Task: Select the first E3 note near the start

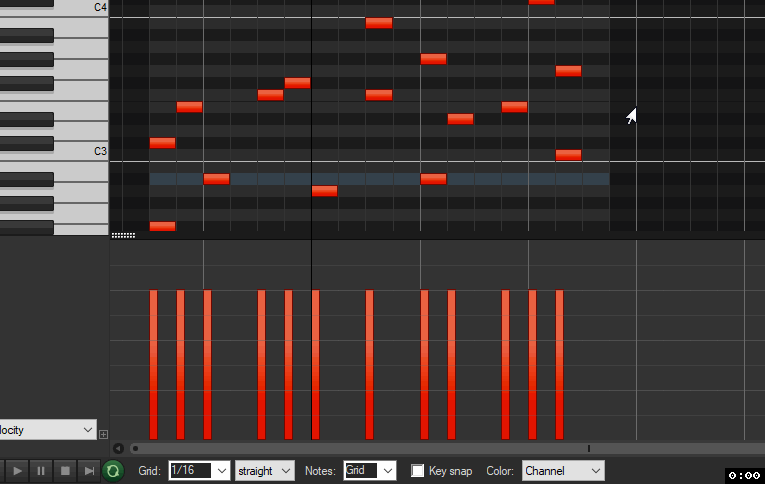Action: pyautogui.click(x=189, y=107)
